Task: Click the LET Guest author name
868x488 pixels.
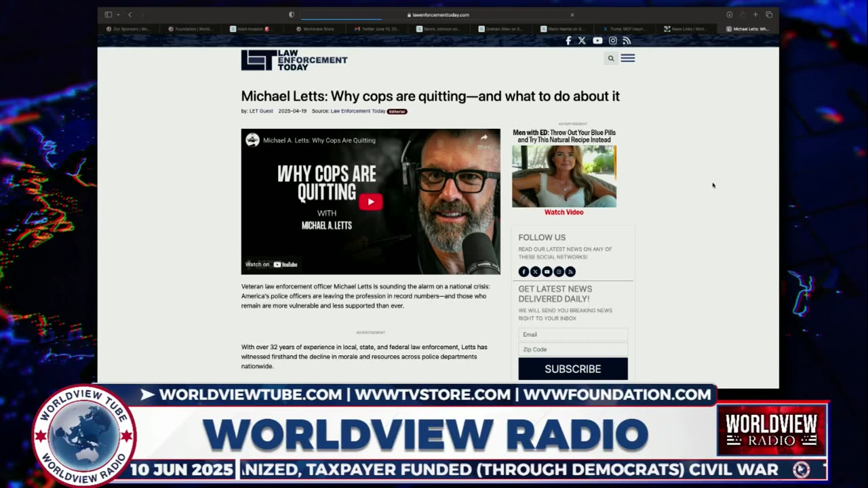Action: [x=261, y=111]
